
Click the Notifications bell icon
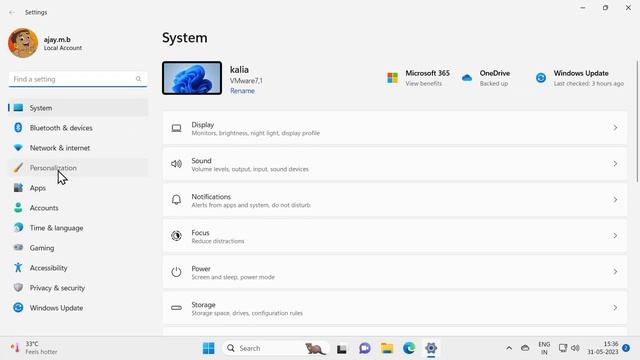[x=176, y=200]
